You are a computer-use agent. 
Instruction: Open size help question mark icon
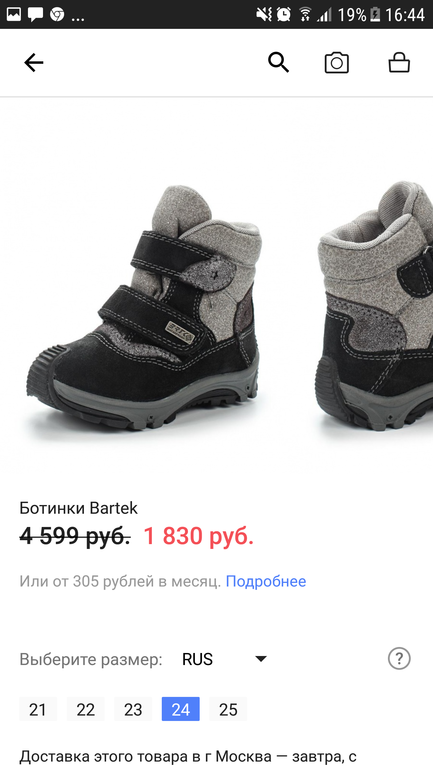pyautogui.click(x=399, y=659)
